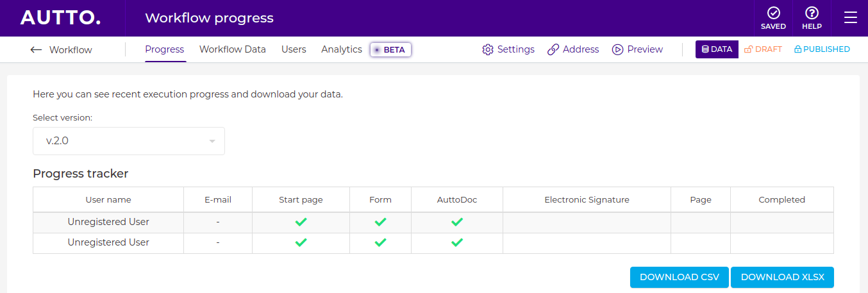Open Settings with the gear icon

pyautogui.click(x=488, y=49)
